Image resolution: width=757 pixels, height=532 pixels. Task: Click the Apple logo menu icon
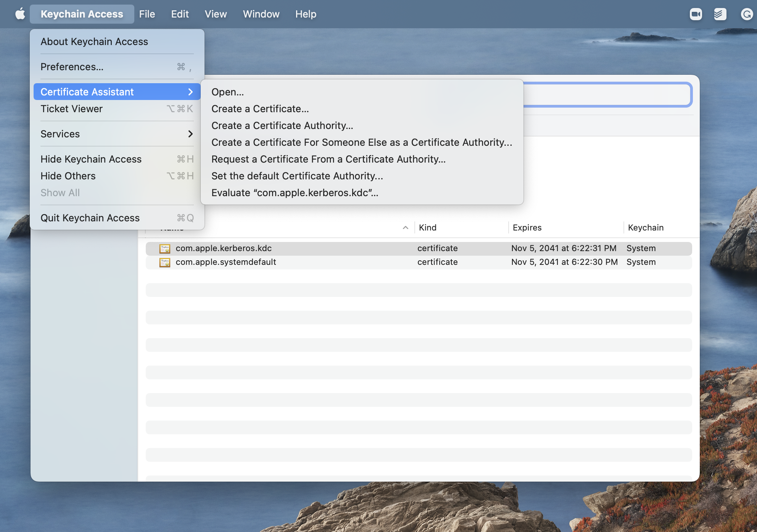pos(20,14)
